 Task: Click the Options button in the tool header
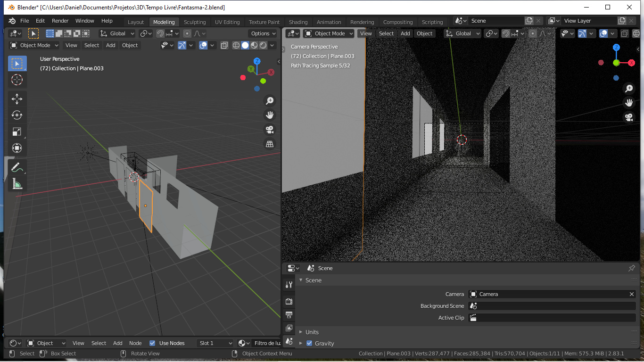(x=262, y=33)
